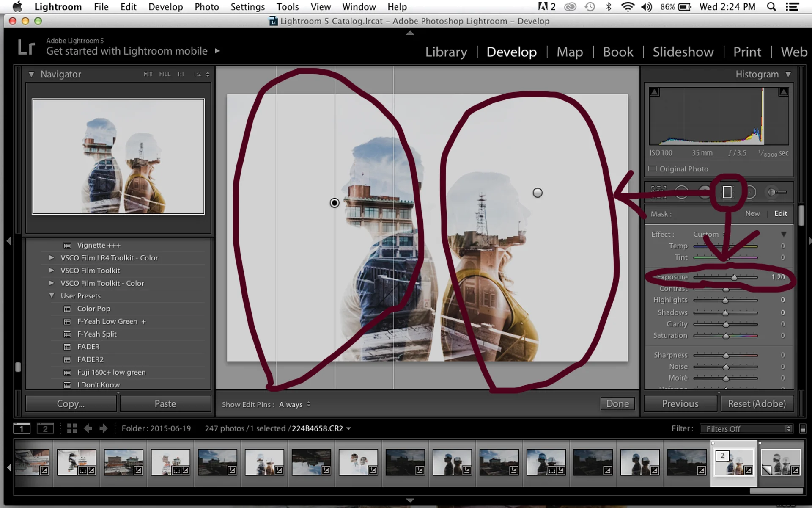
Task: Toggle the filter switch beside Filters Off
Action: pos(802,429)
